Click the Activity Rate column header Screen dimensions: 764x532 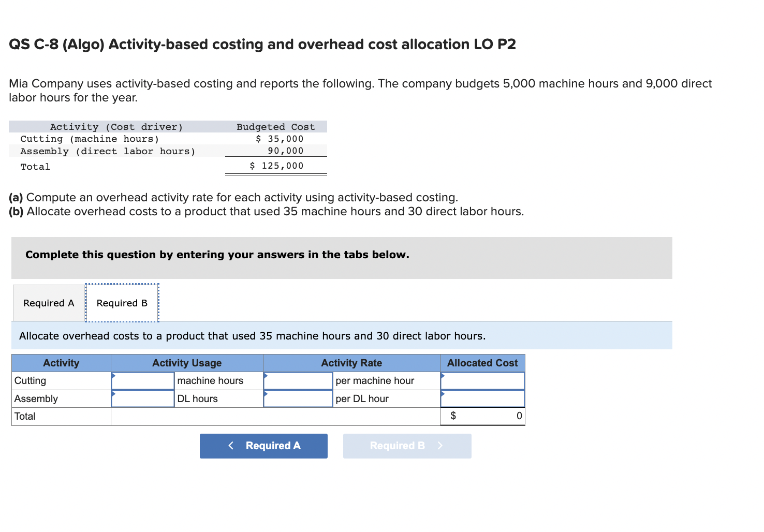[x=351, y=363]
